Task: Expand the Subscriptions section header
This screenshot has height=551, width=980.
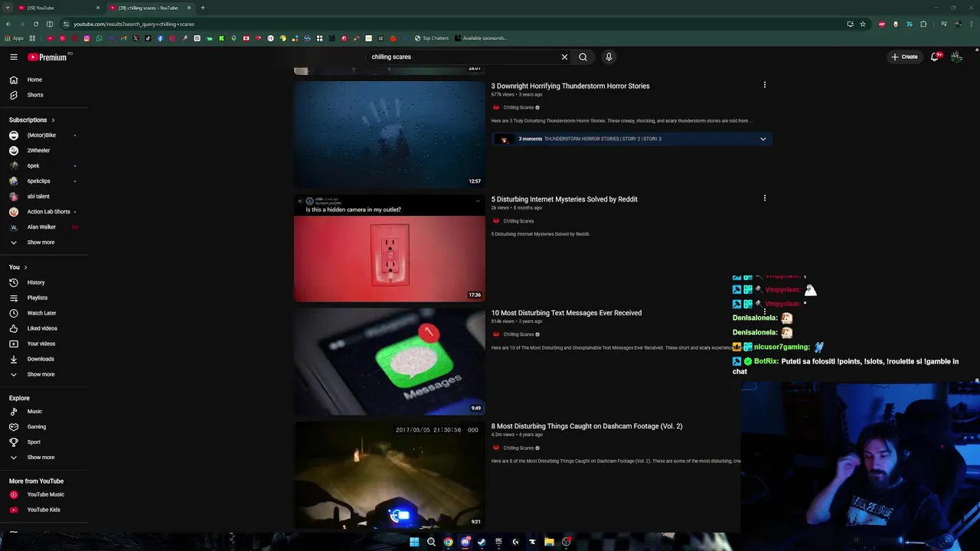Action: pos(32,120)
